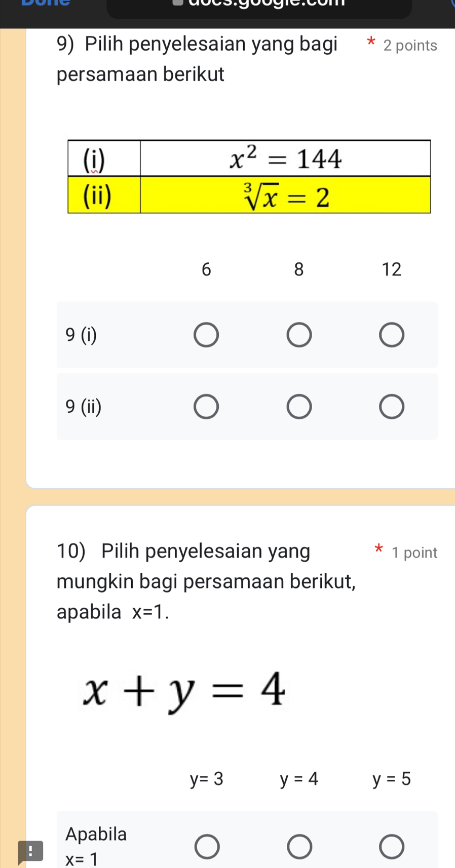This screenshot has height=868, width=455.
Task: Tap the docs.google.com address bar
Action: click(259, 6)
